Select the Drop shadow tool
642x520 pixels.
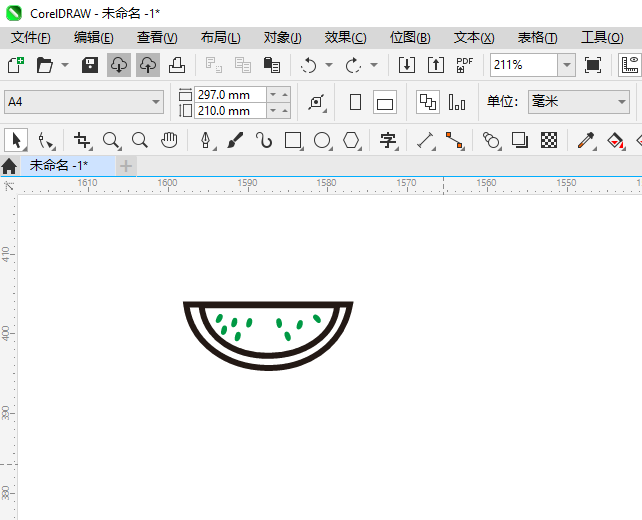click(520, 140)
